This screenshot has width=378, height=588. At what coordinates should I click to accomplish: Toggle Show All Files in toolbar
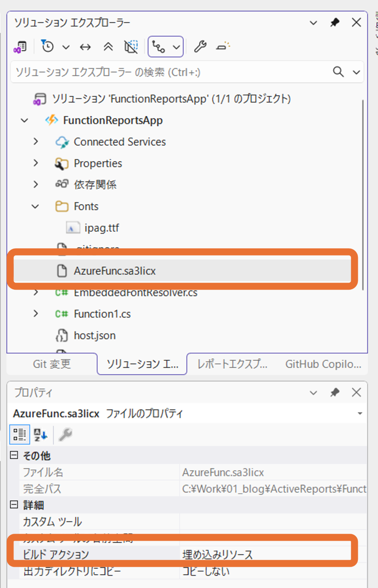[x=131, y=47]
